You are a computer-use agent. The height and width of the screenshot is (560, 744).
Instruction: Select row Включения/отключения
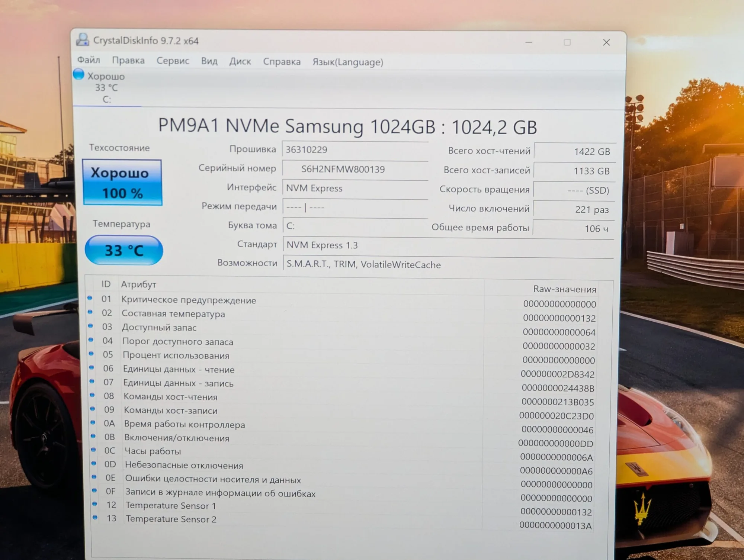click(x=342, y=440)
